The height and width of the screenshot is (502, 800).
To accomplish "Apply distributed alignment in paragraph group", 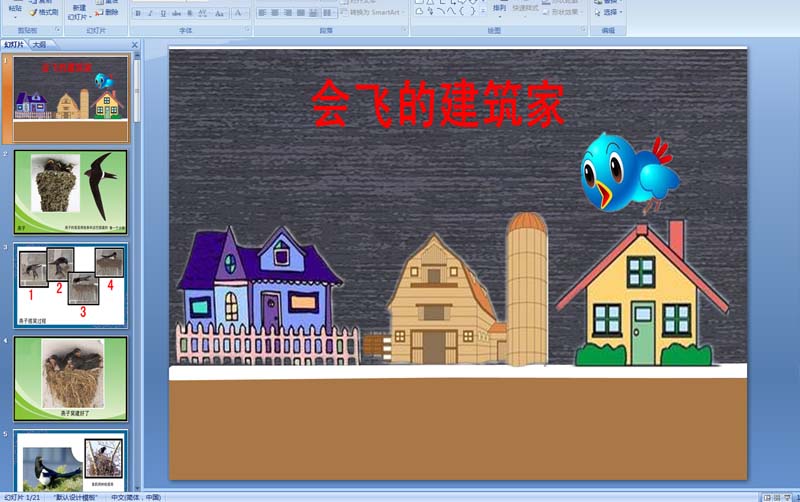I will pyautogui.click(x=313, y=13).
